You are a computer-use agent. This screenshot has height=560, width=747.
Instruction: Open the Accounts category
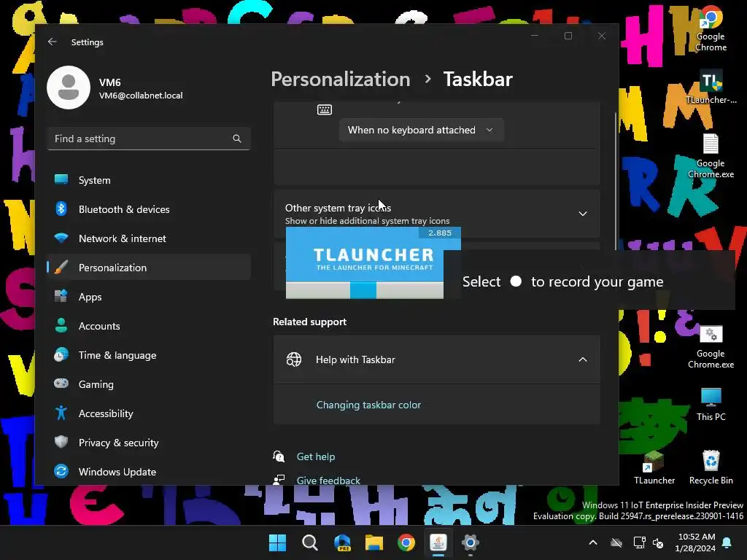pos(149,326)
